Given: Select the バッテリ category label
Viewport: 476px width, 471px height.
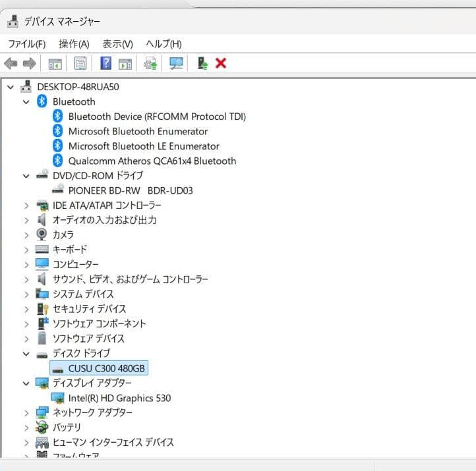Looking at the screenshot, I should click(67, 428).
